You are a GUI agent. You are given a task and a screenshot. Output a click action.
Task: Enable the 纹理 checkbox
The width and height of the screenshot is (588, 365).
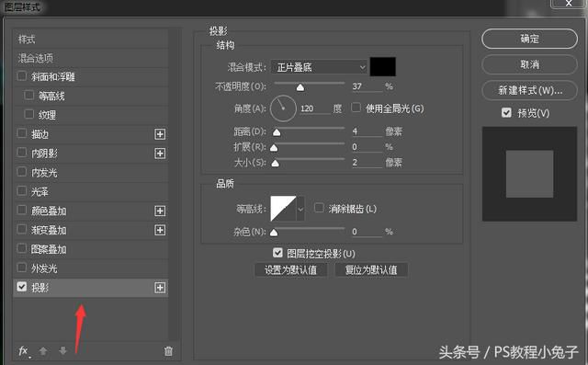28,114
